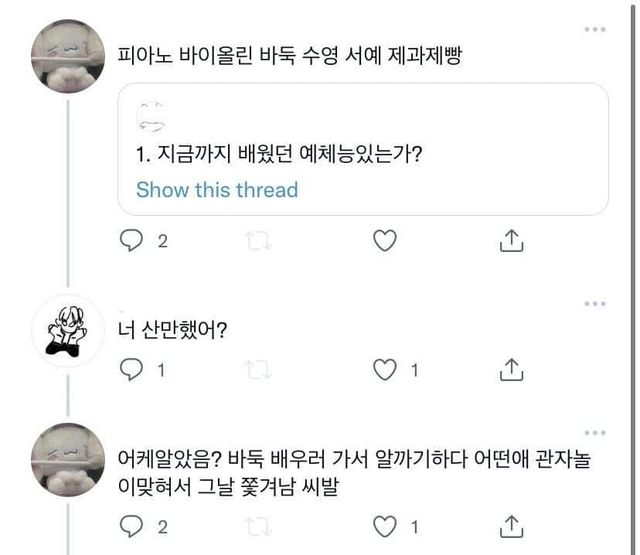The height and width of the screenshot is (555, 640).
Task: Like the last tweet about 바둑
Action: pyautogui.click(x=385, y=526)
